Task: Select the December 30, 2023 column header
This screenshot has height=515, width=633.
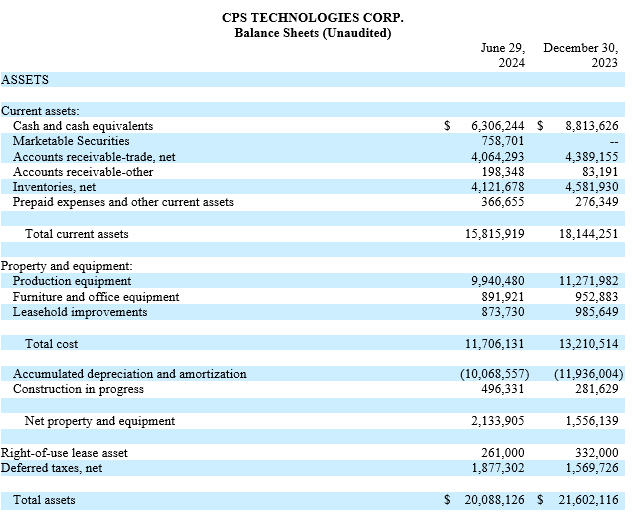Action: 581,55
